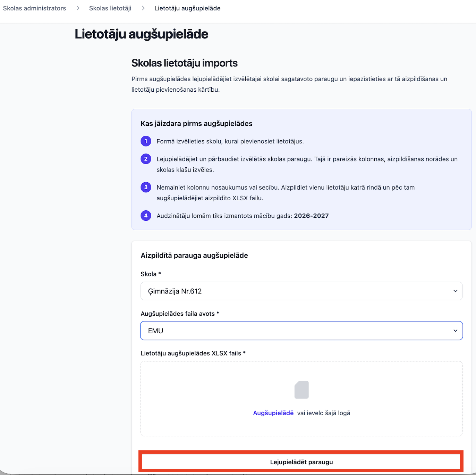Click the Lejupielādēt paraugu button

(x=301, y=462)
